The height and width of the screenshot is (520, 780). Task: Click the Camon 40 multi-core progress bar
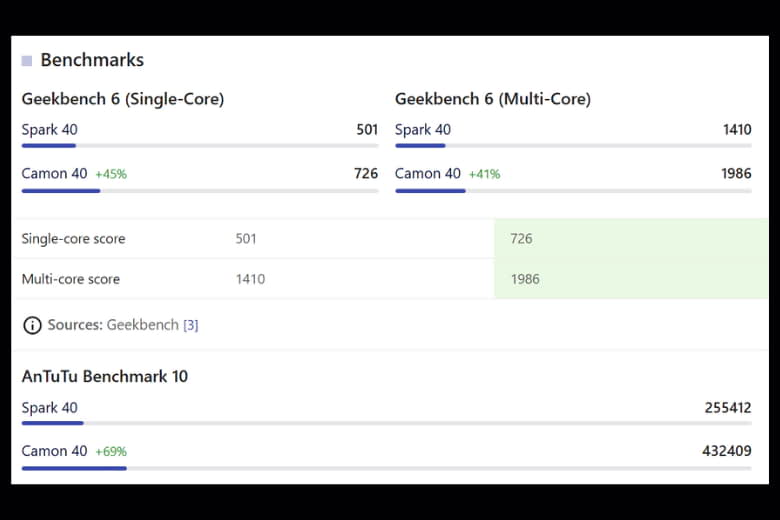click(x=573, y=191)
